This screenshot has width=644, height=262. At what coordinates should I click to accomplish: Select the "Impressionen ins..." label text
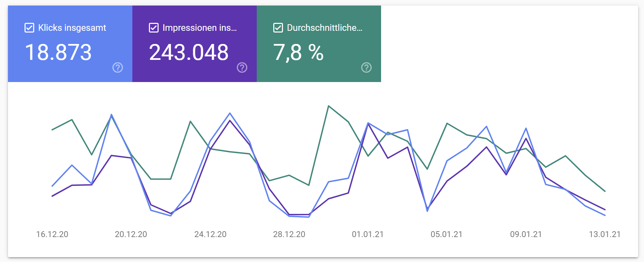tap(199, 28)
